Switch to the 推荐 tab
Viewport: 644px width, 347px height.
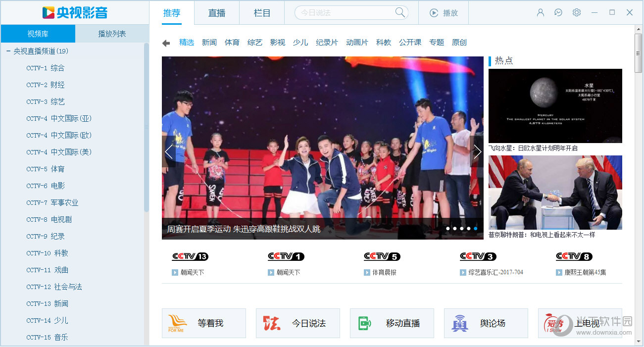click(x=172, y=13)
